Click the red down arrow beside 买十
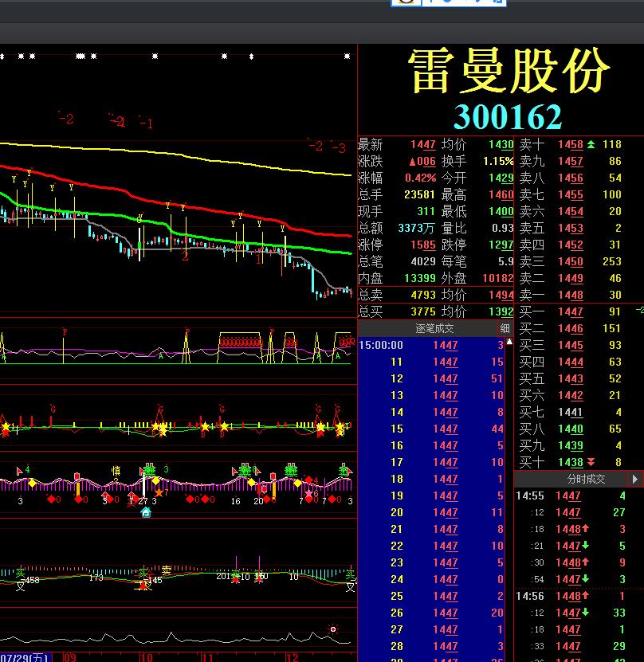Viewport: 644px width, 662px height. pos(591,462)
